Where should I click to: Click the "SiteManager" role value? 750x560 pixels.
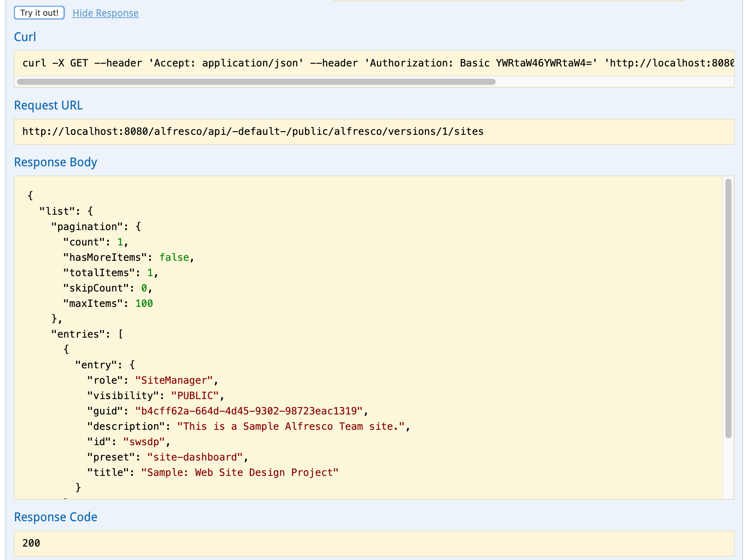pos(173,380)
